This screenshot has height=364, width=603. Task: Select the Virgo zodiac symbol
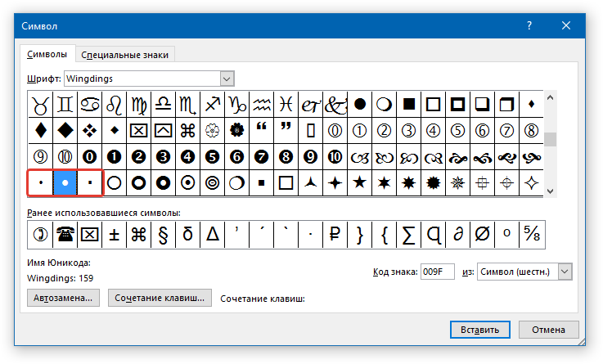coord(139,105)
